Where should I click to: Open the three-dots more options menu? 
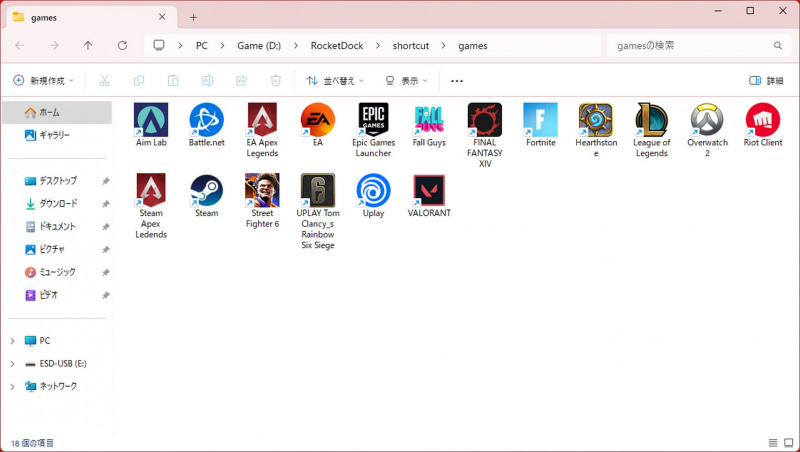pos(457,81)
